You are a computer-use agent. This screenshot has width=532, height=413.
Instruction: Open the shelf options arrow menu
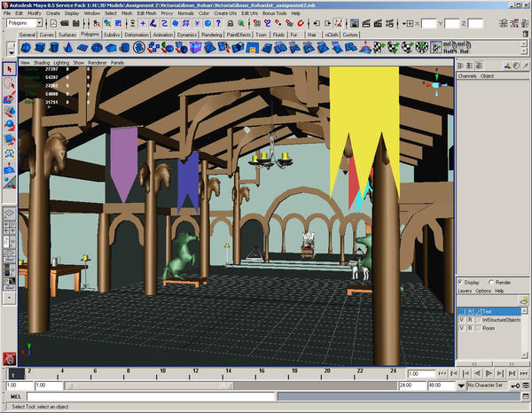(x=12, y=52)
